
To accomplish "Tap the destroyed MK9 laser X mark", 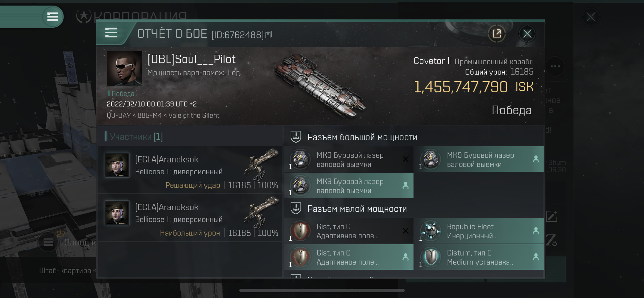I will click(x=405, y=159).
